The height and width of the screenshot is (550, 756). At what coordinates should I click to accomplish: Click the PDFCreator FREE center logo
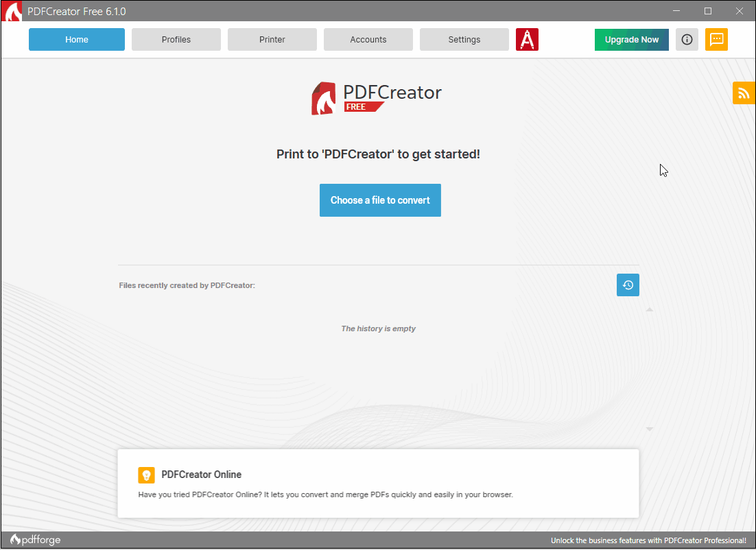click(x=377, y=98)
